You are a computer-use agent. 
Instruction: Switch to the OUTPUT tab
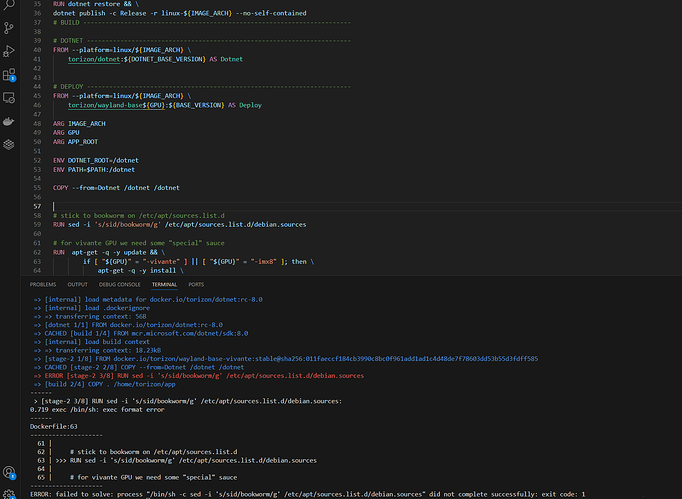tap(77, 285)
